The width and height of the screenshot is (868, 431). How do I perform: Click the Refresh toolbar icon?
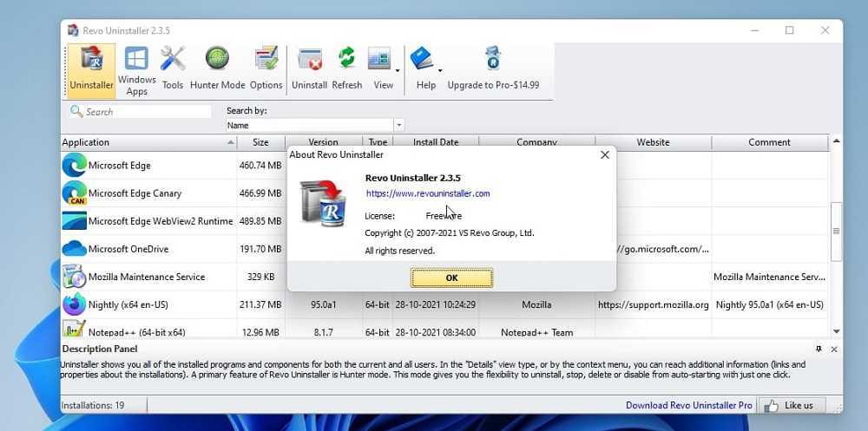click(x=346, y=69)
